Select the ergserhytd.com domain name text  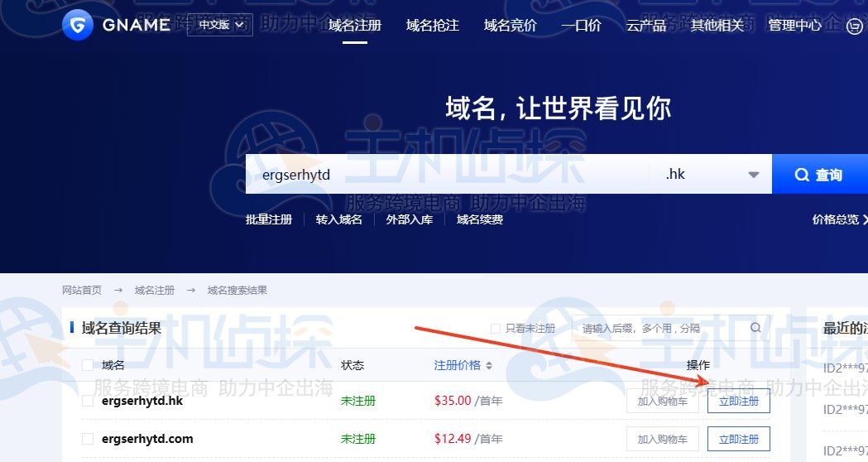[x=147, y=439]
